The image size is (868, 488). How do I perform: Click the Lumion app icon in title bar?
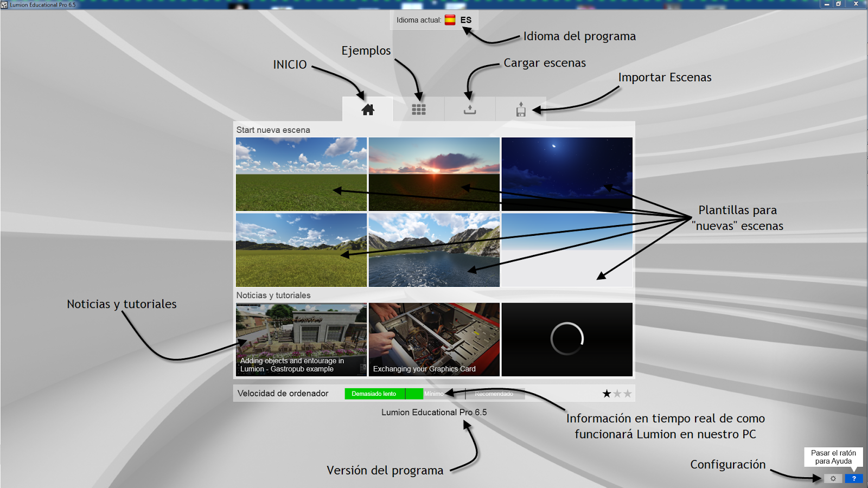(4, 5)
